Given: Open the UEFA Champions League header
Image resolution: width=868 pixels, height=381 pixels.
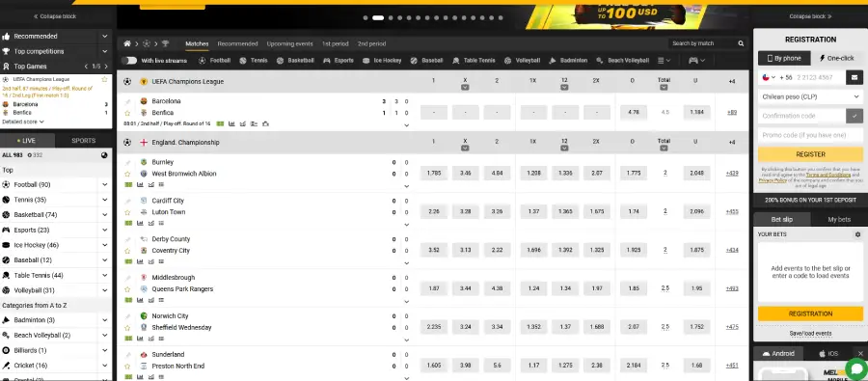Looking at the screenshot, I should [188, 81].
